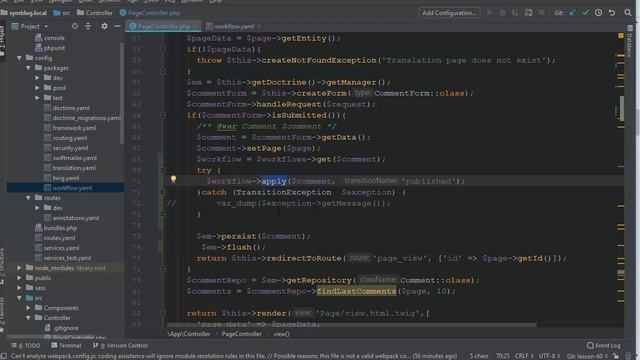Expand the prod folder
640x360 pixels.
click(x=37, y=88)
